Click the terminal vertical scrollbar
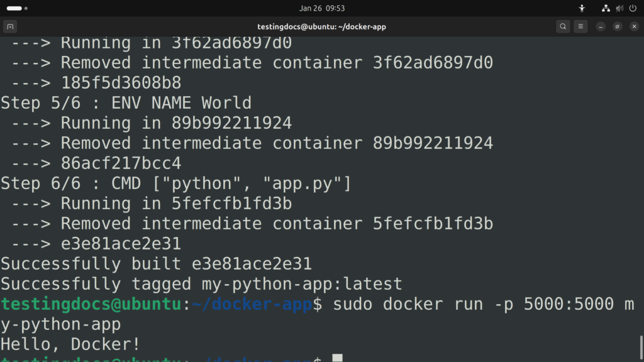644x362 pixels. point(641,348)
